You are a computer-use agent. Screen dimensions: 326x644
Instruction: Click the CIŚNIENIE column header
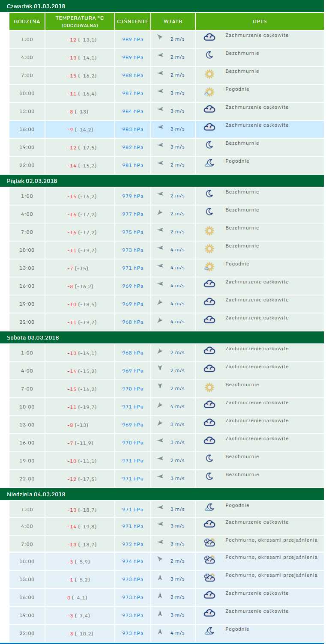coord(132,21)
